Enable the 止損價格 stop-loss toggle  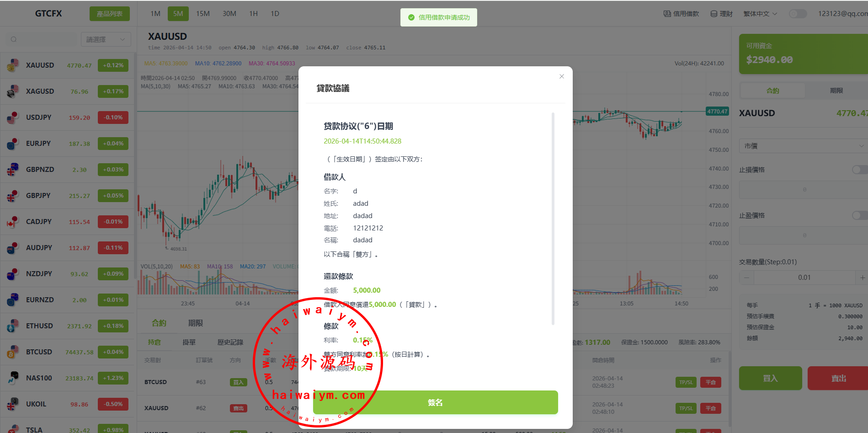[860, 170]
